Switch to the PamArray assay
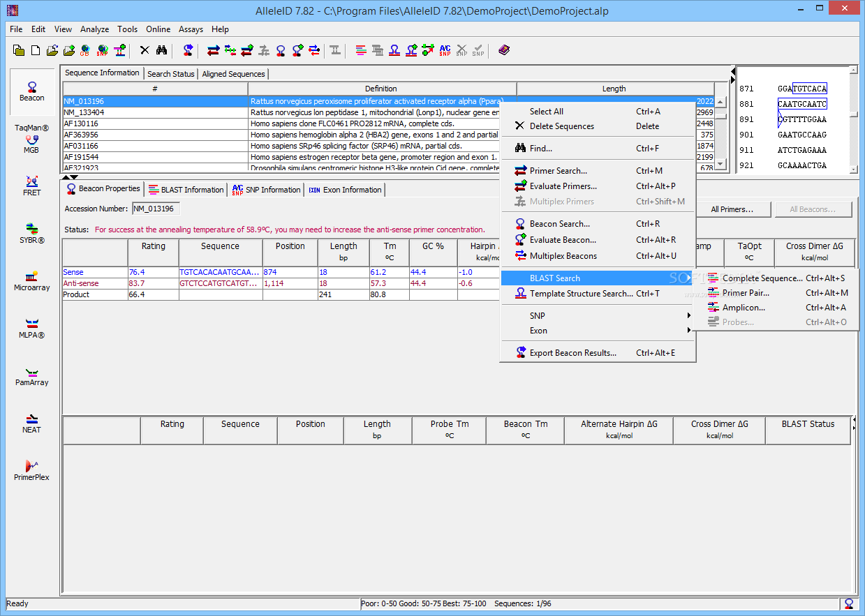This screenshot has width=865, height=616. (x=32, y=376)
